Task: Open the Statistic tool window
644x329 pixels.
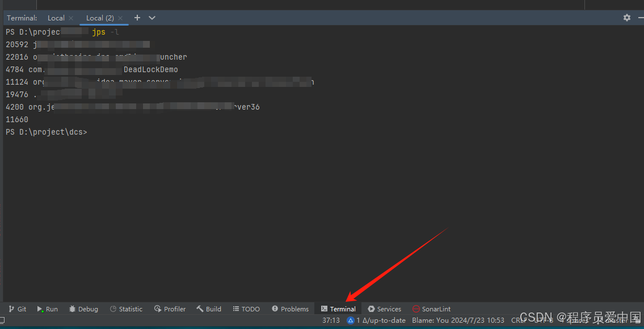Action: tap(127, 309)
